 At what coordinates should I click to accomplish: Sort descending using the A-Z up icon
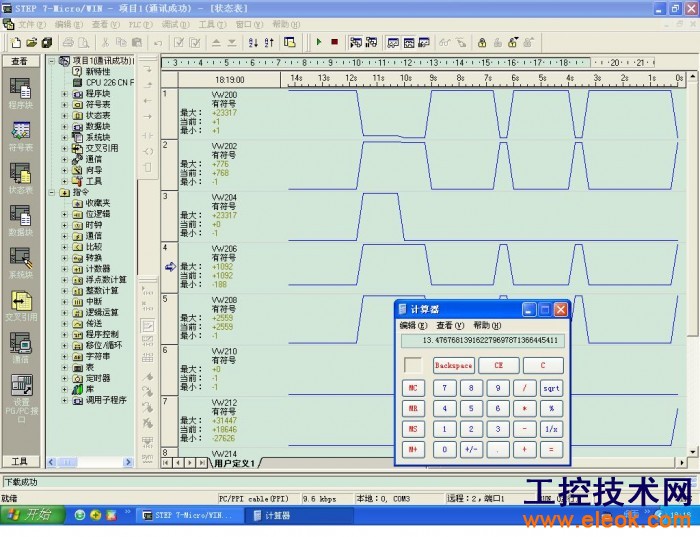click(x=269, y=43)
